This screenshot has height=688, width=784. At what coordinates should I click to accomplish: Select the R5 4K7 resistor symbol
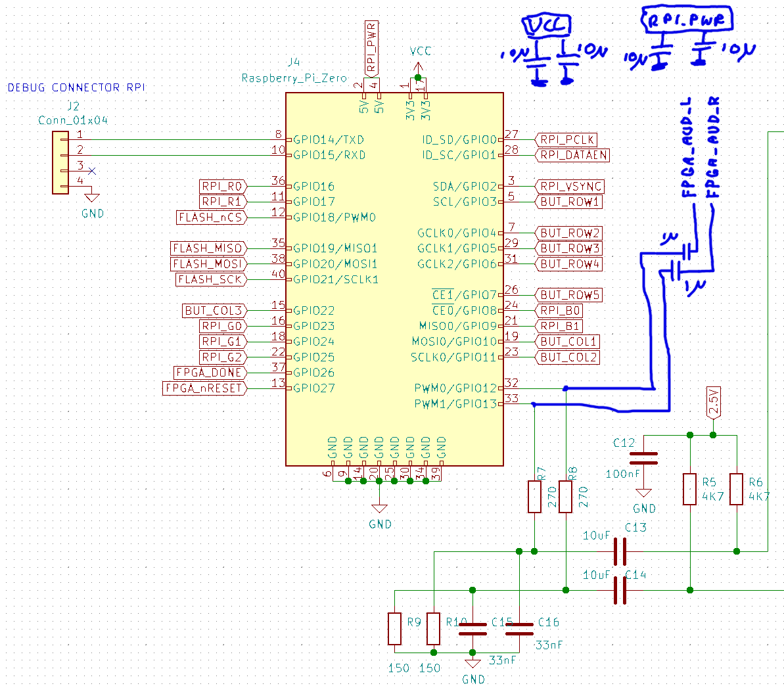coord(689,489)
